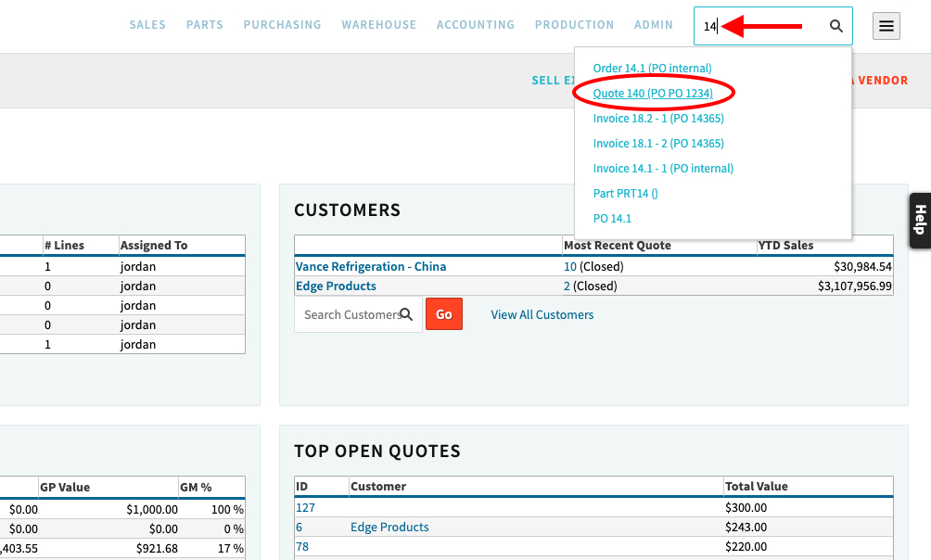Open Invoice 18.2 - 1 (PO 14365) result

pyautogui.click(x=658, y=118)
